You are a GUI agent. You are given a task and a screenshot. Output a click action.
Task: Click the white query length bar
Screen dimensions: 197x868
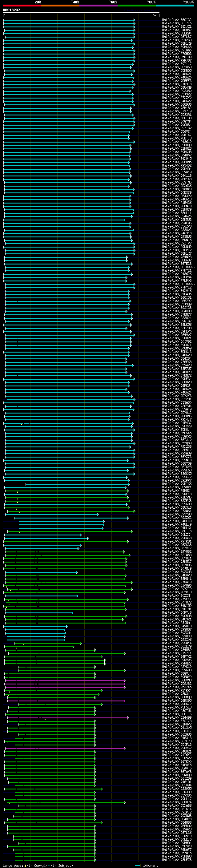81,12
